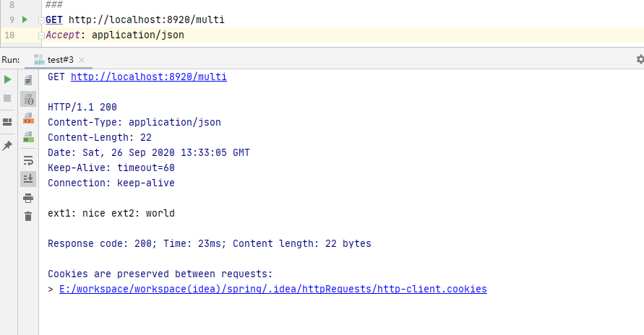Click the green Rerun button in Run panel
Image resolution: width=644 pixels, height=335 pixels.
[8, 79]
